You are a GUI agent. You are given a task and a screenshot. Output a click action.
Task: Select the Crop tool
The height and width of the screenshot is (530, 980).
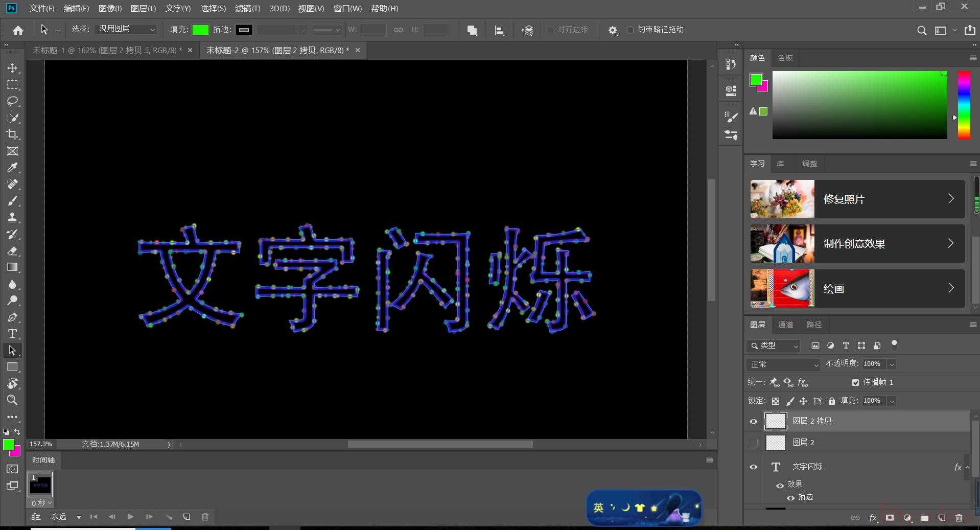tap(12, 134)
